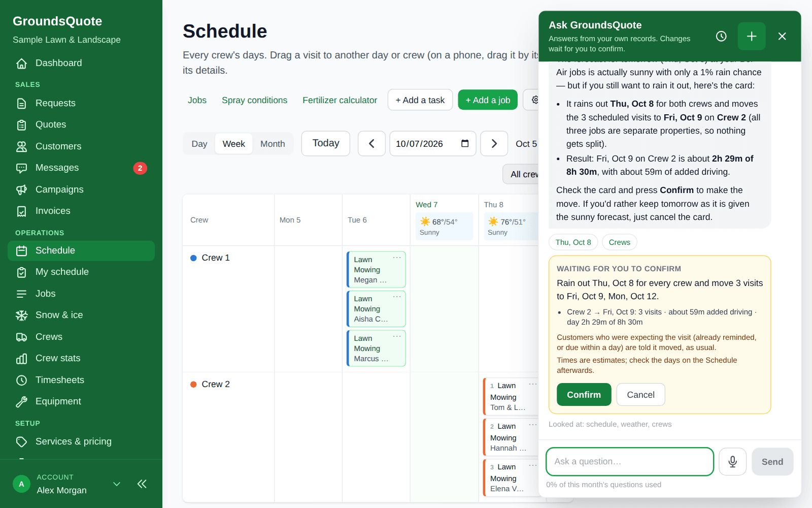Open the Crew stats chart icon

[21, 359]
